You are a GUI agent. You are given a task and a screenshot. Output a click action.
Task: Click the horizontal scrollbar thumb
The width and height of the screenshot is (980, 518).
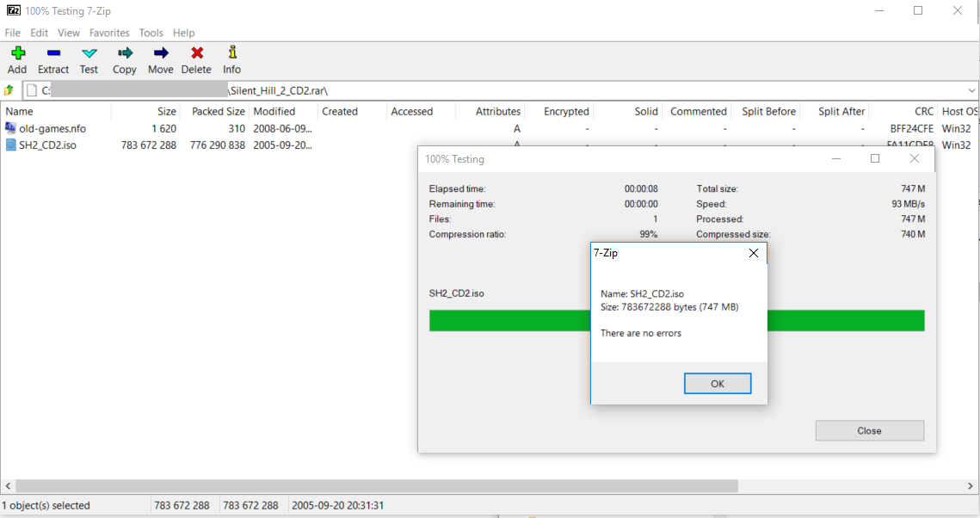click(x=377, y=485)
